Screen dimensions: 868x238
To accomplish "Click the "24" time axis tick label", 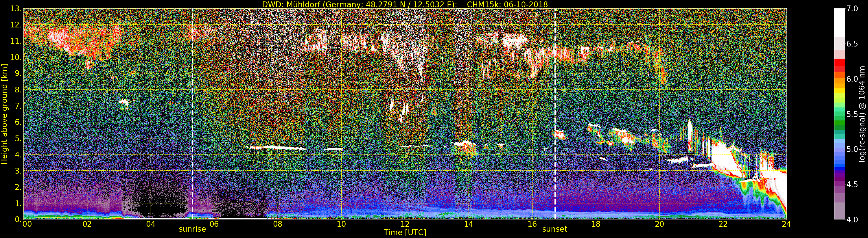I will [786, 224].
